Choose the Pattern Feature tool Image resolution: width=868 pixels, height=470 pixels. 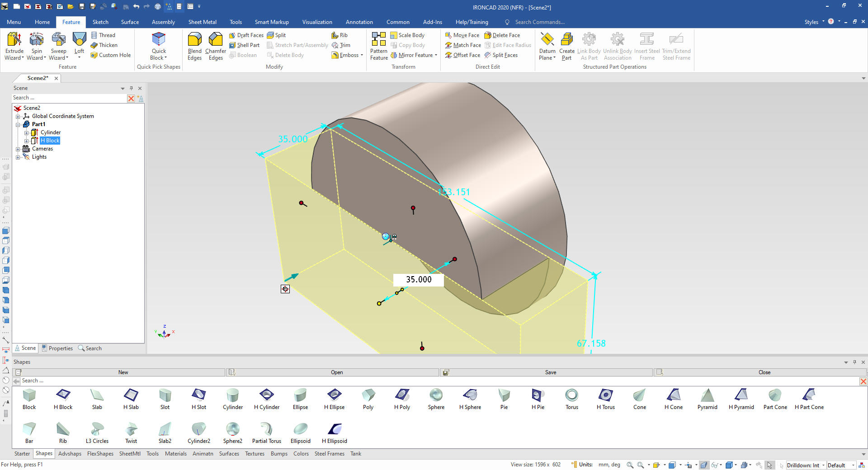(x=379, y=46)
